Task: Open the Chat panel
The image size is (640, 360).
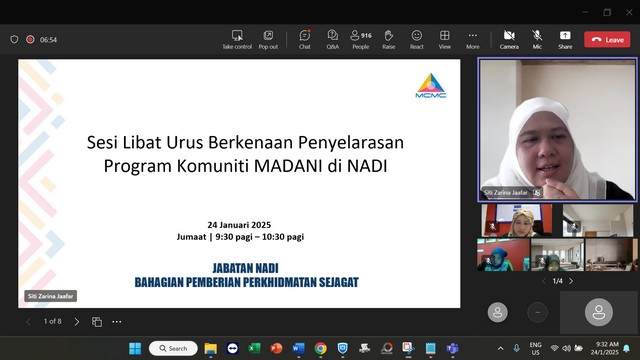Action: pos(304,40)
